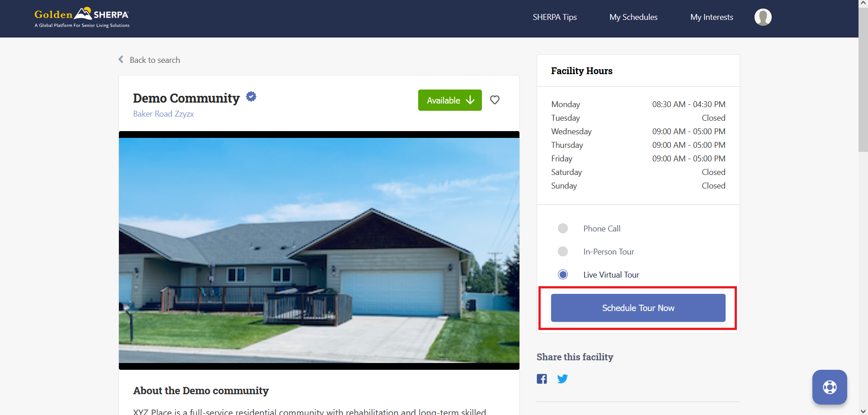
Task: Click the Golden Sherpa logo
Action: [x=82, y=18]
